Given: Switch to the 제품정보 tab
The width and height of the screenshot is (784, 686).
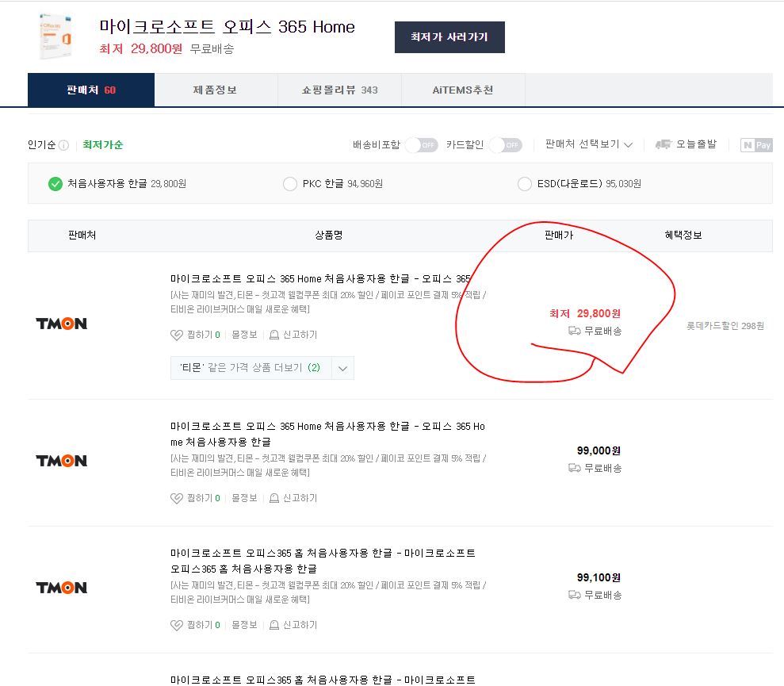Looking at the screenshot, I should click(x=215, y=90).
